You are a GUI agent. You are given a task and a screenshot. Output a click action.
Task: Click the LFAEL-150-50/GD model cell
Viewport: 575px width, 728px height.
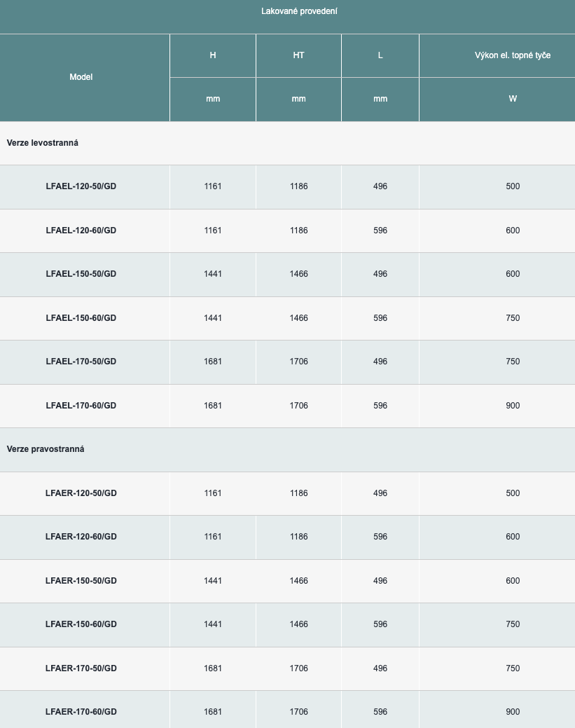click(81, 274)
